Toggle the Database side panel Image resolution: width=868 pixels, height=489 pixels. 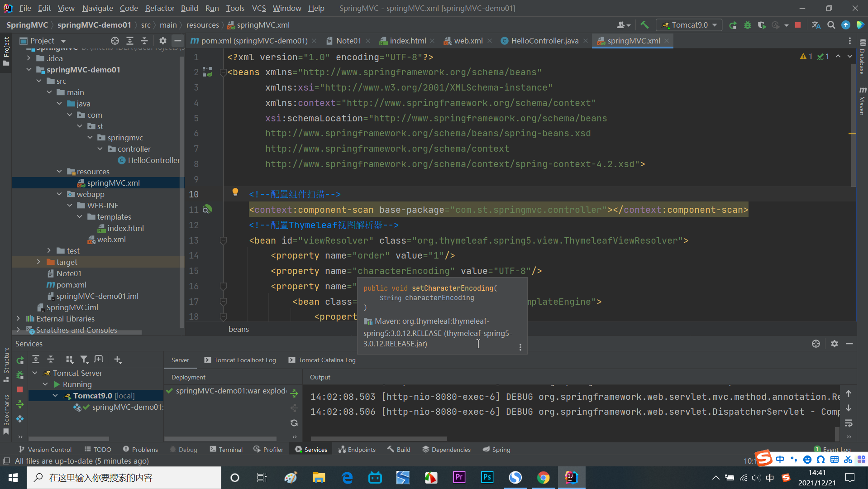(x=863, y=57)
